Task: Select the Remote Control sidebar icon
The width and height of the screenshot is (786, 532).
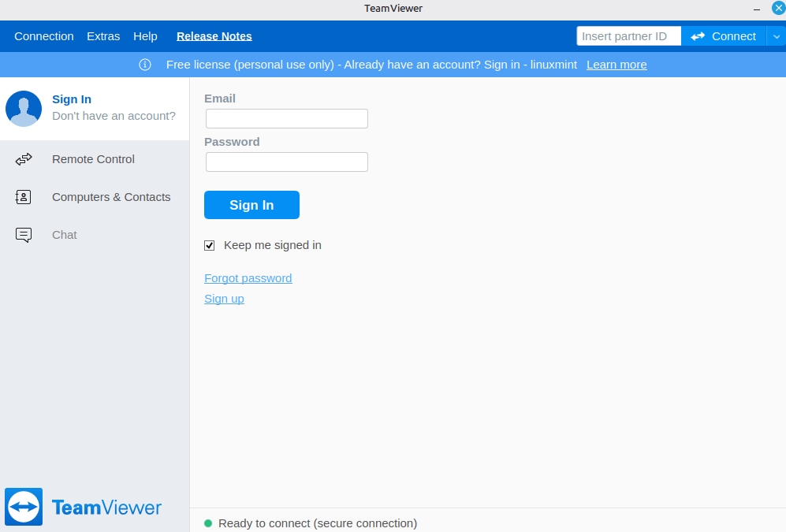Action: coord(24,158)
